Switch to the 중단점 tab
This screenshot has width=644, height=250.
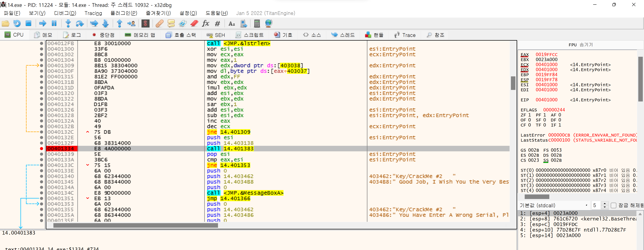pyautogui.click(x=104, y=35)
